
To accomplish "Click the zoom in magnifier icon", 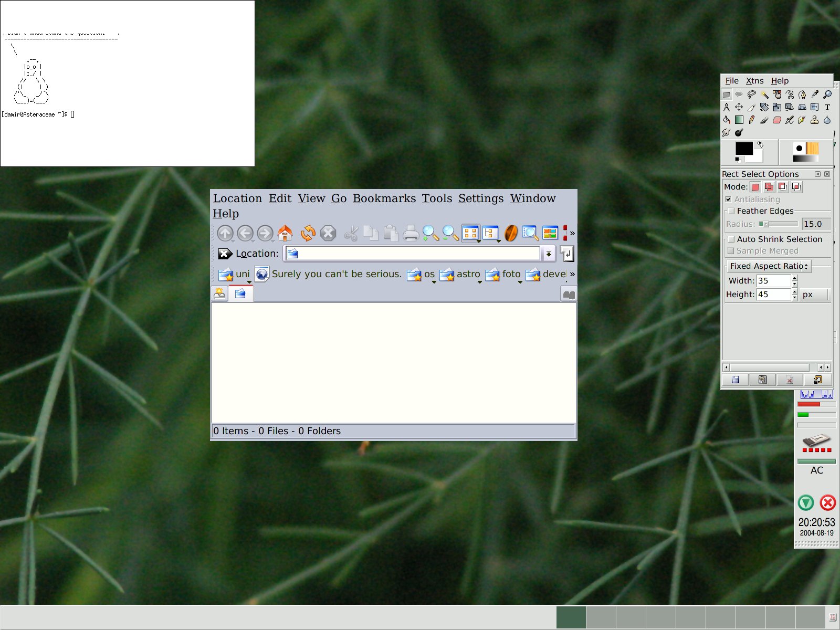I will 430,233.
